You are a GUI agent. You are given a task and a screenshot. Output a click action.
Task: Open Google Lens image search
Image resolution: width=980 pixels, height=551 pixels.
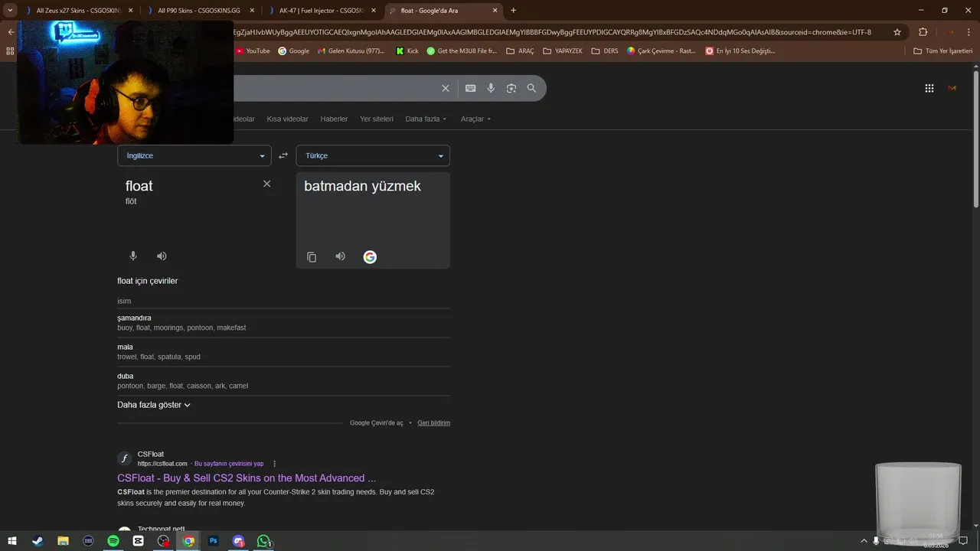click(511, 88)
